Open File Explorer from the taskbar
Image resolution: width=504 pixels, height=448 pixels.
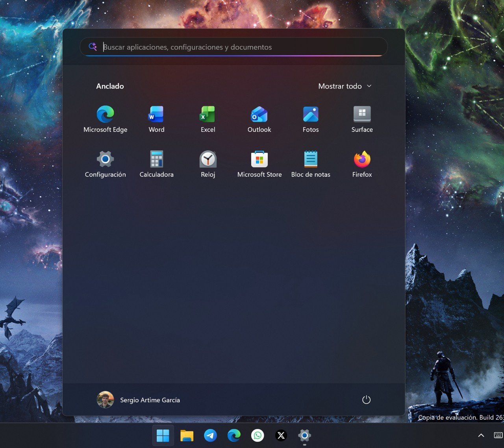[187, 435]
